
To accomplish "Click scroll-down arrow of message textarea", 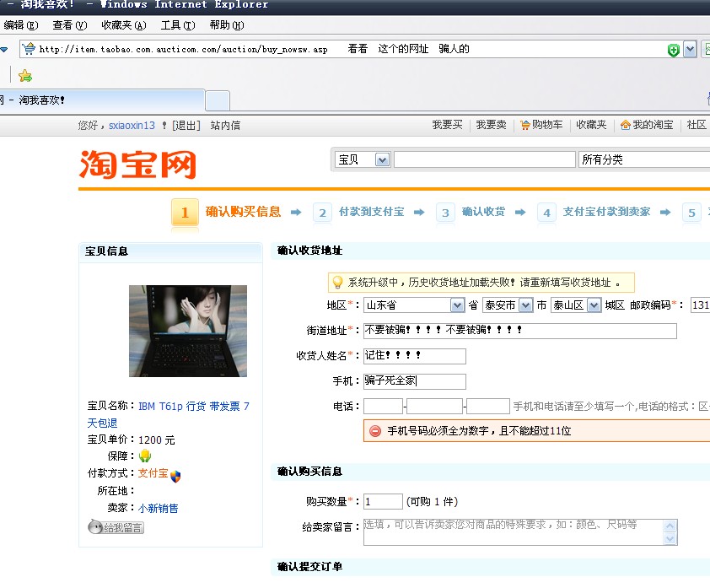I will point(670,538).
